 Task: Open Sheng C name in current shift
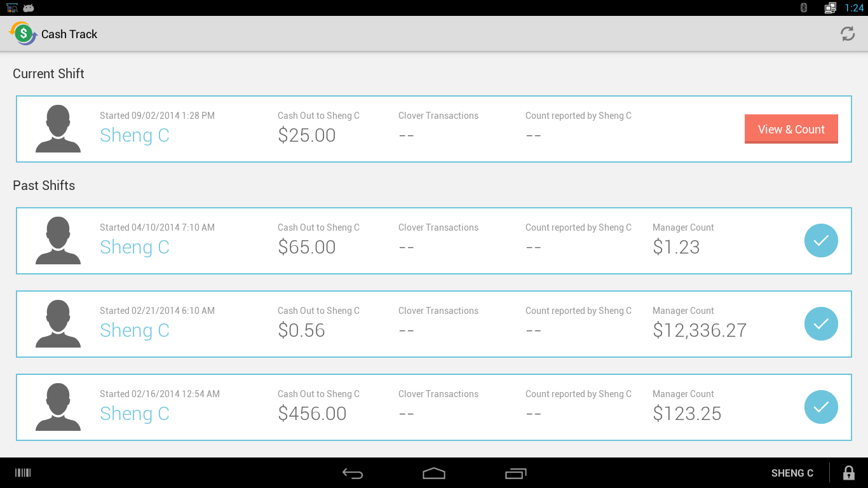[x=135, y=135]
